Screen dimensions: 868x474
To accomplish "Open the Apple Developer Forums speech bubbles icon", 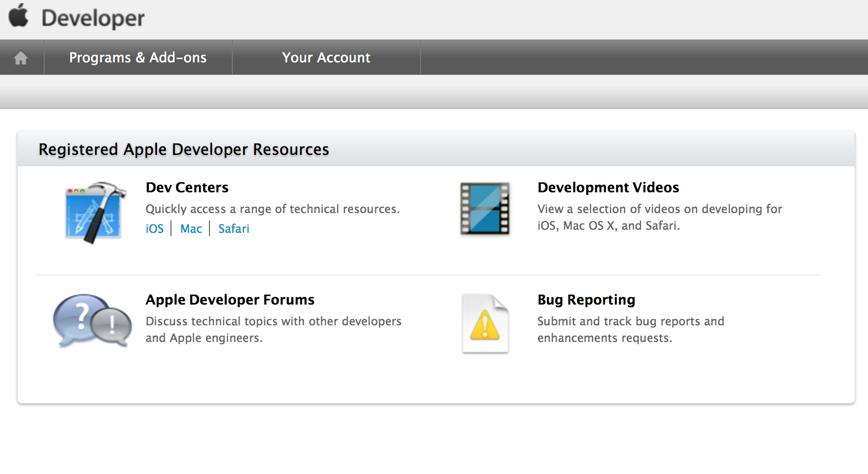I will (x=93, y=321).
